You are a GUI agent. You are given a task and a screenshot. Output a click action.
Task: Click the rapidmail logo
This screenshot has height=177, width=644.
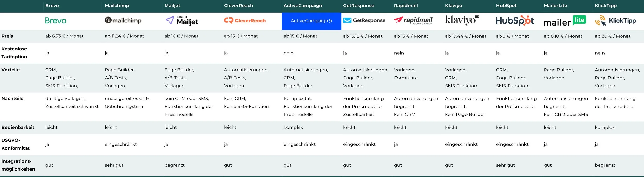tap(413, 20)
